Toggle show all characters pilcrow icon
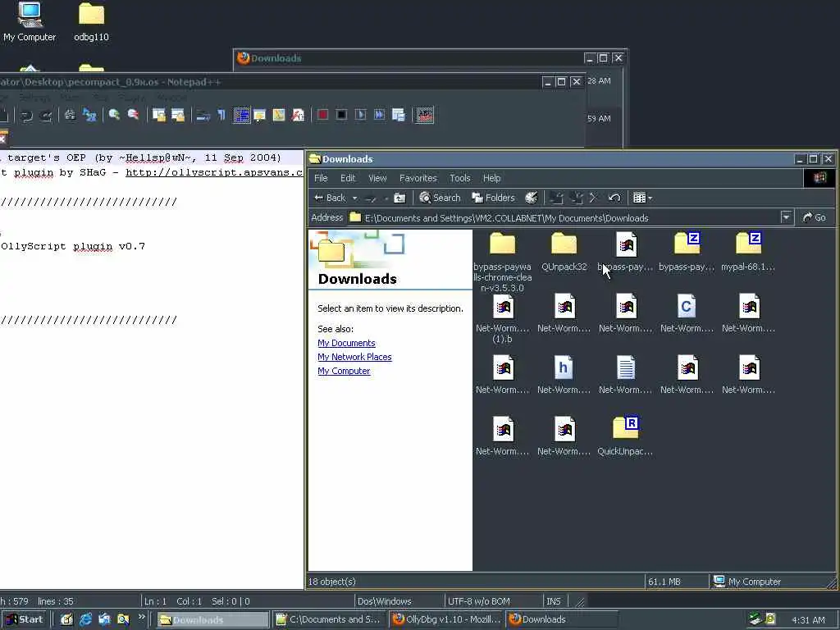The width and height of the screenshot is (840, 630). pos(221,115)
